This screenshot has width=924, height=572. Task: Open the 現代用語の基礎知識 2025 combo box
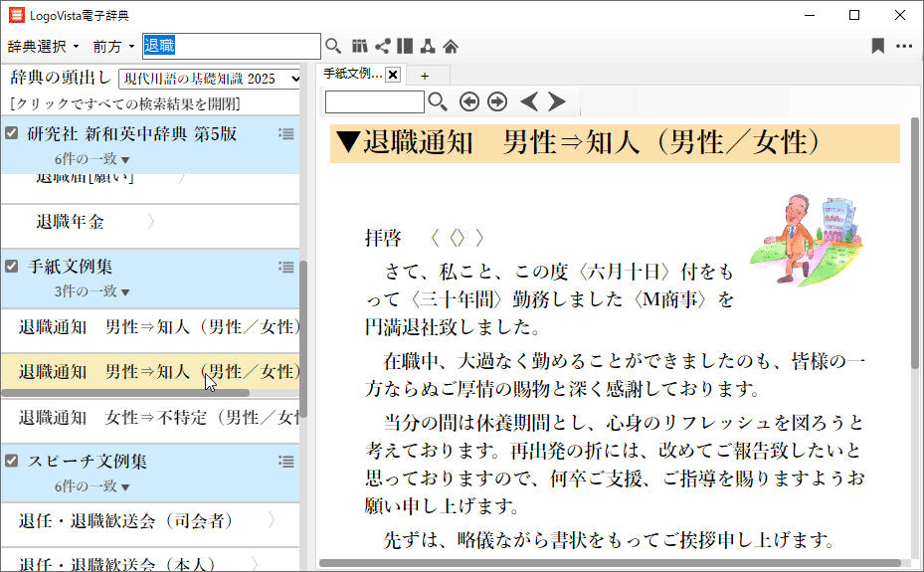coord(210,79)
